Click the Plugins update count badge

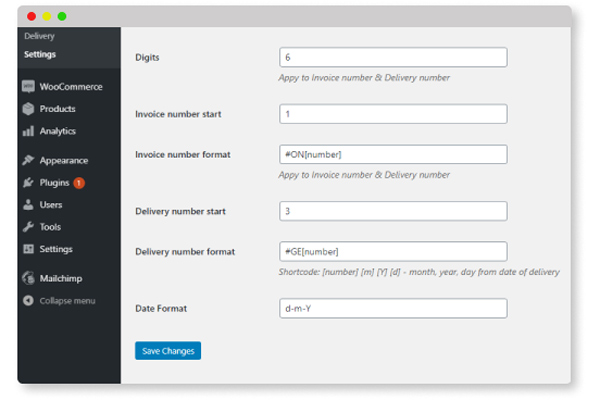pyautogui.click(x=79, y=183)
